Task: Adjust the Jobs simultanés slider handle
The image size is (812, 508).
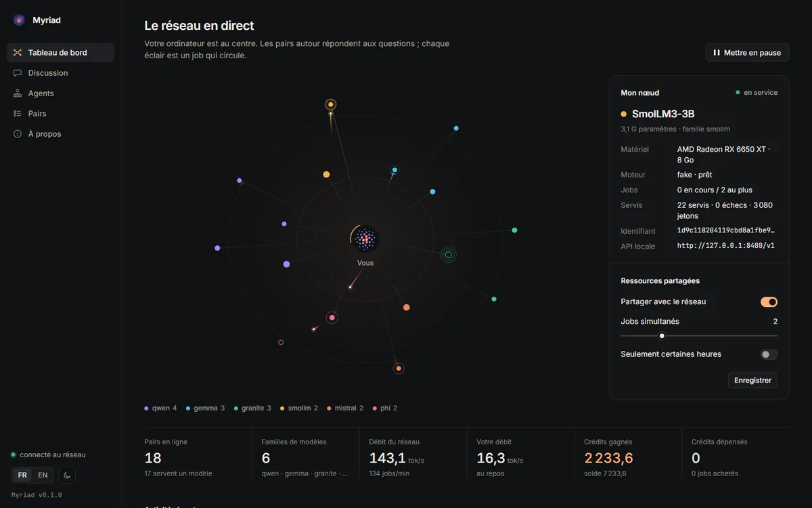Action: click(x=662, y=336)
